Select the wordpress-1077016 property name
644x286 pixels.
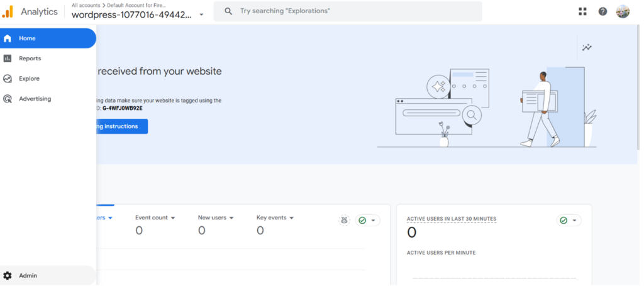point(131,15)
